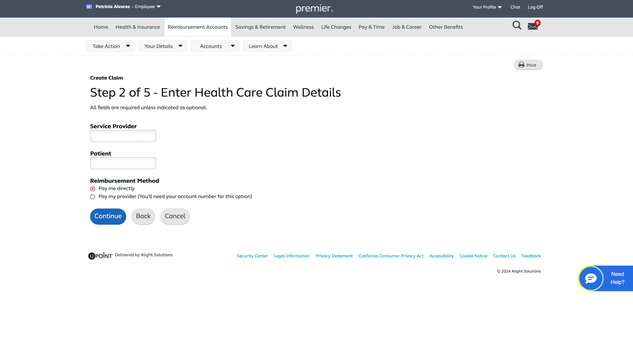Click the search magnifier icon
The height and width of the screenshot is (364, 633).
click(x=517, y=25)
